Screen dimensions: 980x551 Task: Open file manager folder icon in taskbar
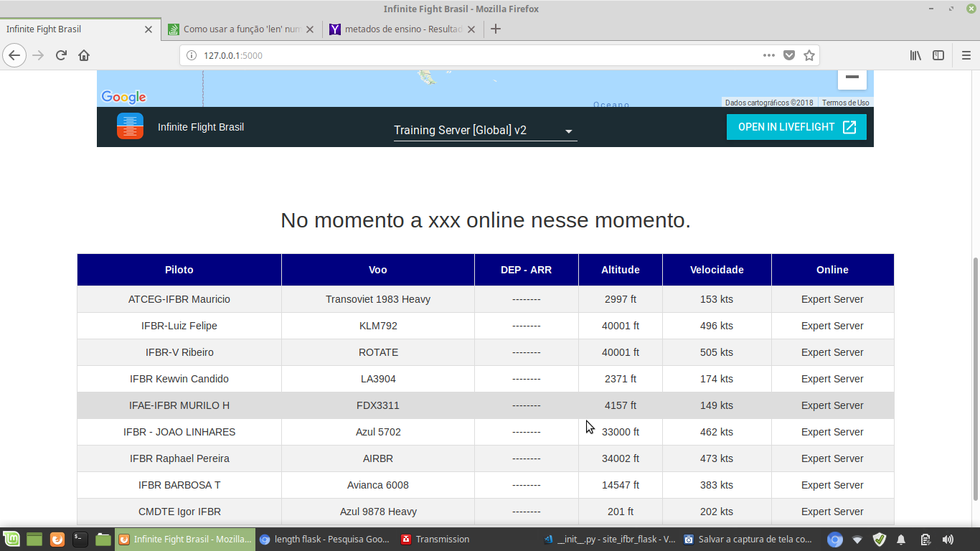coord(103,540)
